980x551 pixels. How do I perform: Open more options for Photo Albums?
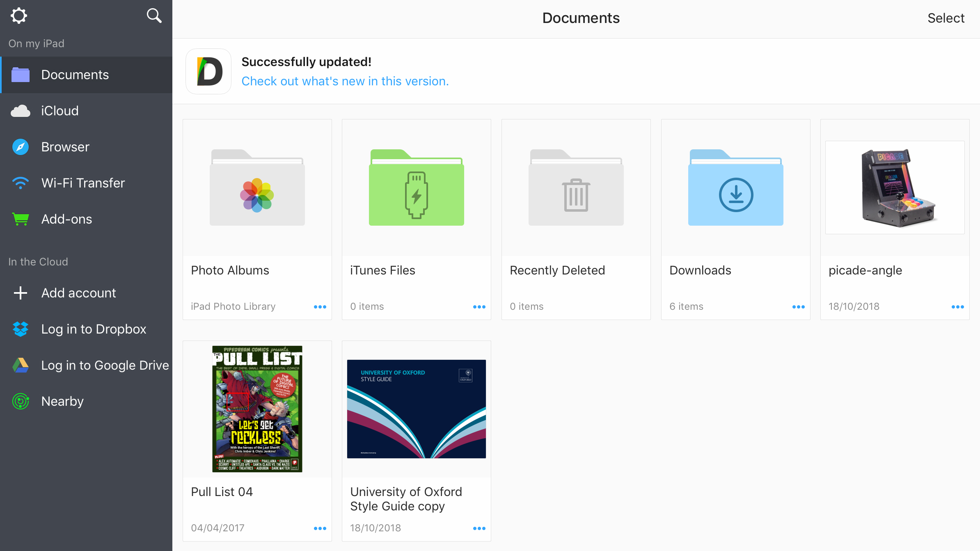click(320, 307)
